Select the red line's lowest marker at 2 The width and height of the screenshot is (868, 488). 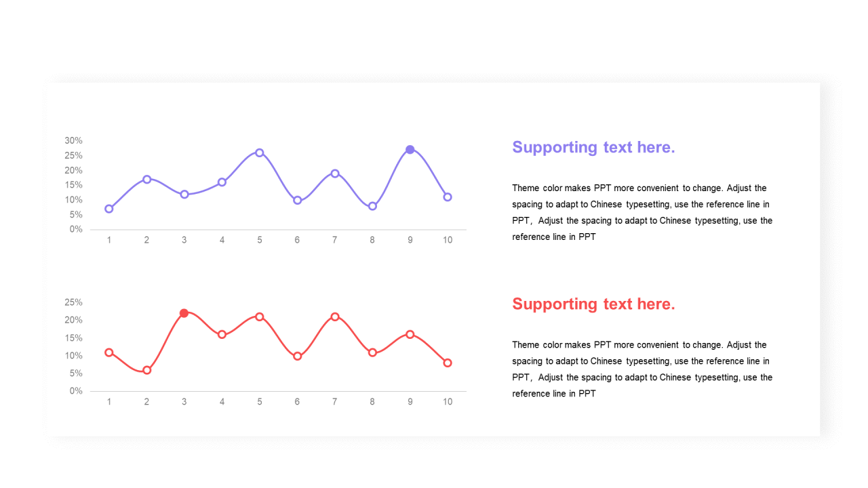(146, 370)
